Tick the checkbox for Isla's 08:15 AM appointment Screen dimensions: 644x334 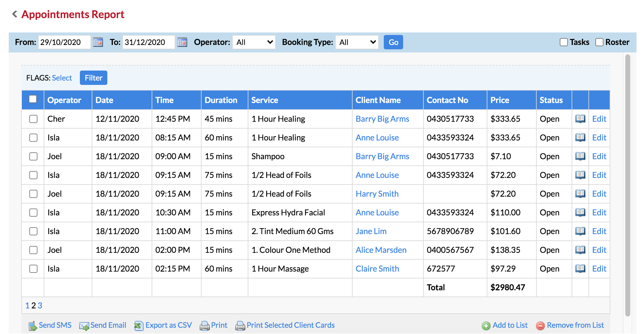[33, 138]
